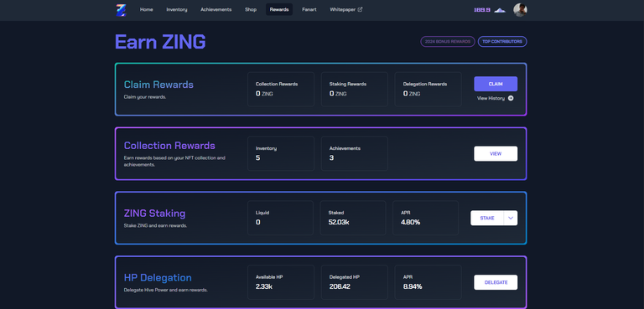Image resolution: width=644 pixels, height=309 pixels.
Task: Open 2024 Bonus Rewards
Action: coord(448,41)
